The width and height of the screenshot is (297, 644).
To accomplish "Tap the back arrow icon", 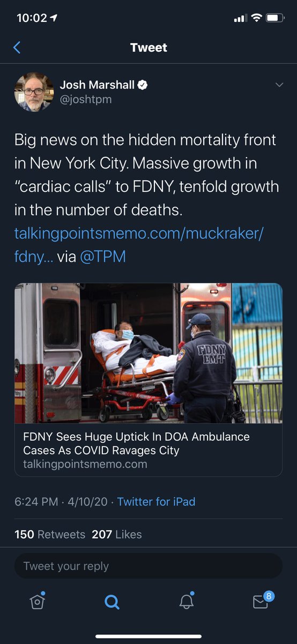I will tap(17, 48).
